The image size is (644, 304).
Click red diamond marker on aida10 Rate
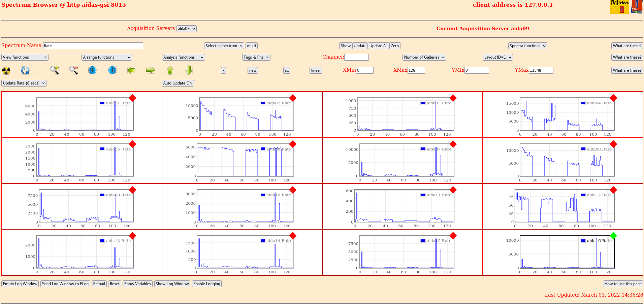[293, 190]
